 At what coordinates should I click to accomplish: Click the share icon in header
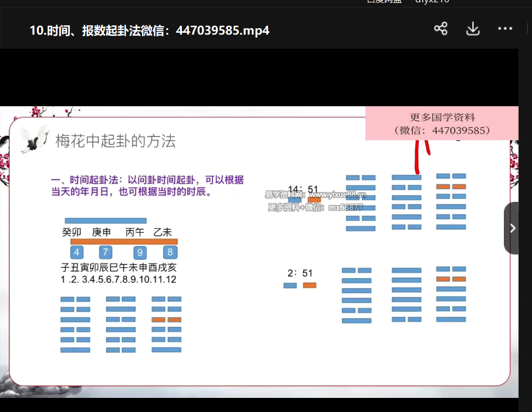coord(440,29)
